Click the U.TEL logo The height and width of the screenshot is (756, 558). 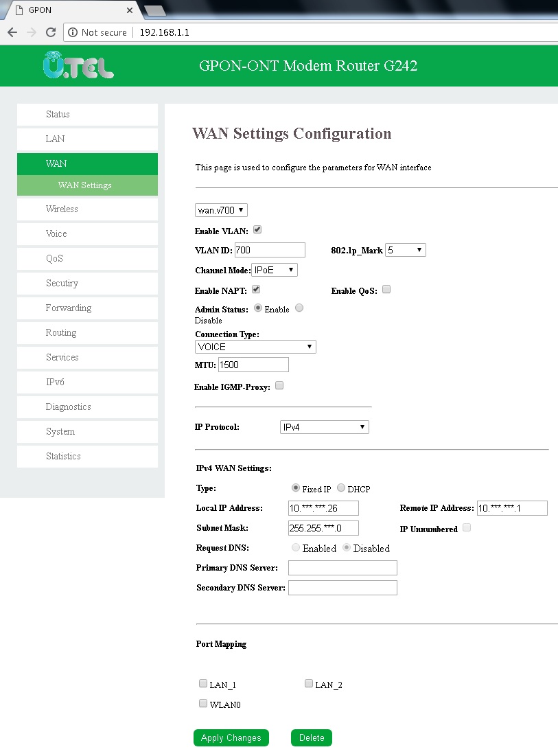click(x=78, y=66)
